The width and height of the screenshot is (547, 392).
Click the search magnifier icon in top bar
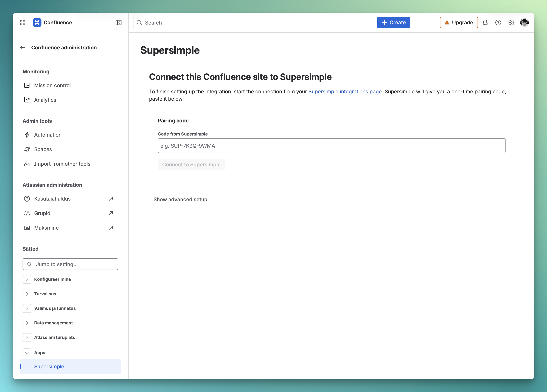139,22
